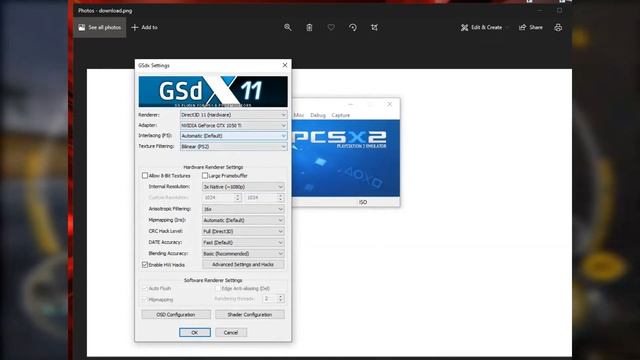Click the Share button

click(x=531, y=27)
